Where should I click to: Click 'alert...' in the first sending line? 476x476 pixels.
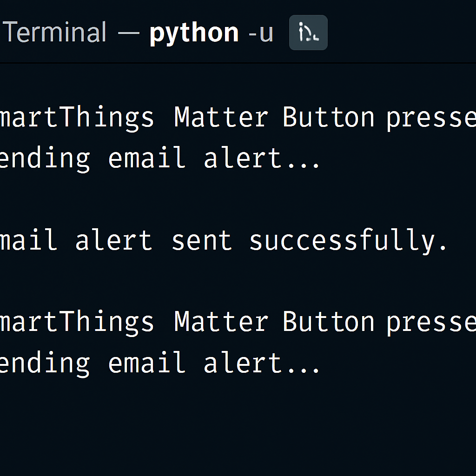pyautogui.click(x=262, y=158)
